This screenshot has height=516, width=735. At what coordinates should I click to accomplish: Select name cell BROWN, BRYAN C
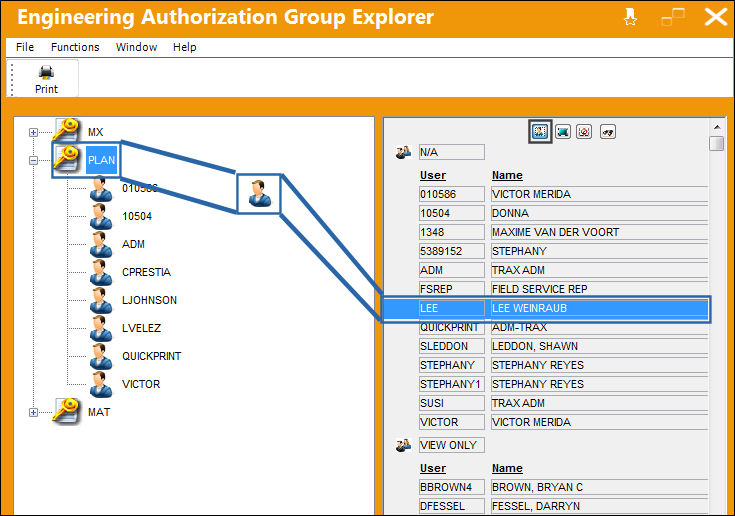(x=600, y=487)
